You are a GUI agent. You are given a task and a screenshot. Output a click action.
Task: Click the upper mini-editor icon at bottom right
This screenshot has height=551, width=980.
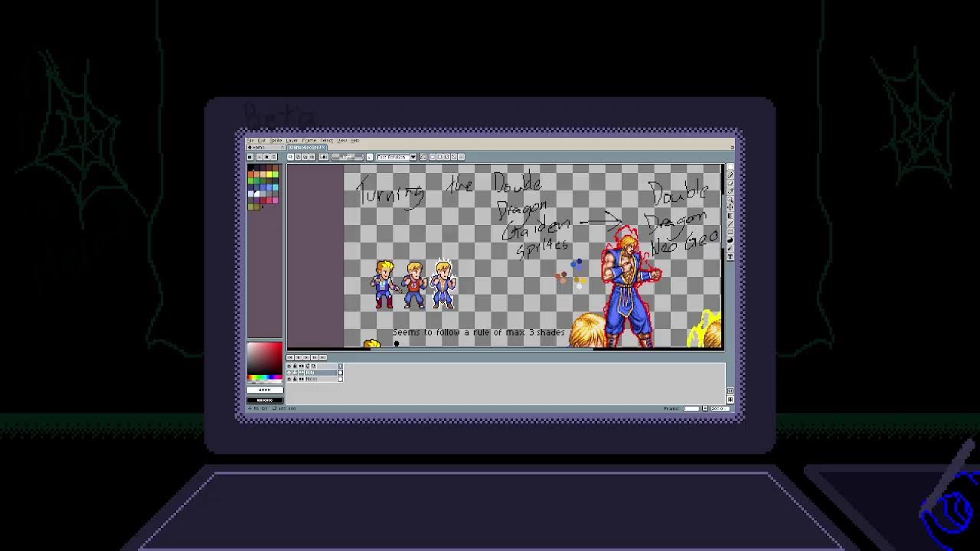click(730, 391)
